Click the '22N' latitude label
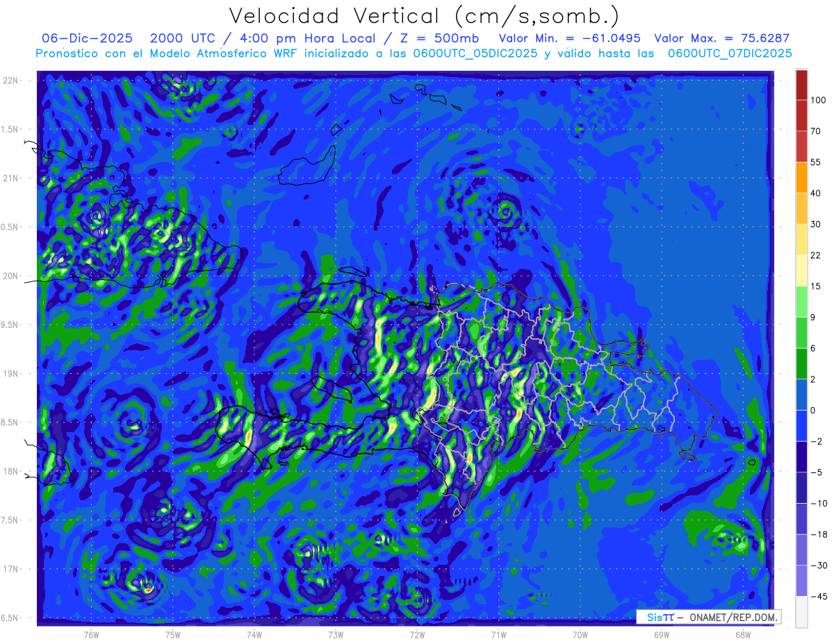834x644 pixels. click(x=11, y=81)
